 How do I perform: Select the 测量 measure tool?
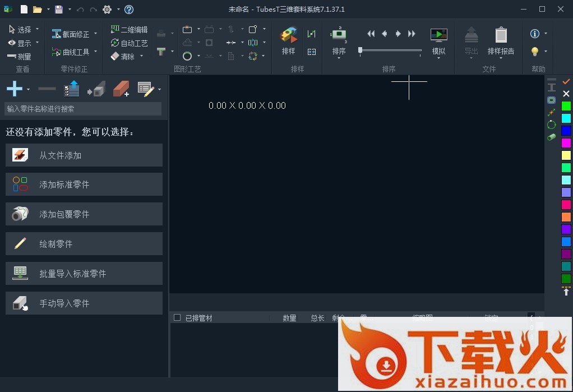(x=20, y=57)
